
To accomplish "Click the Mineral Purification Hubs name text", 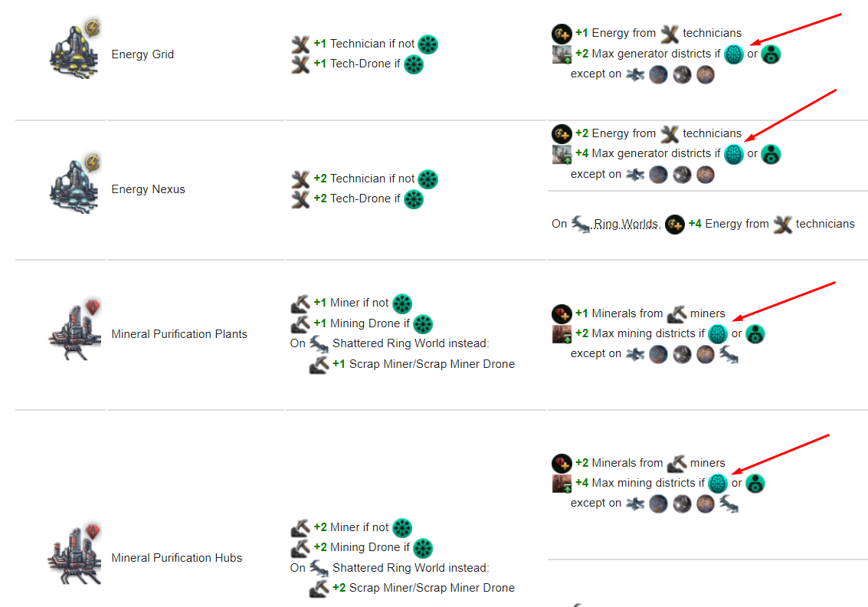I will (x=177, y=558).
